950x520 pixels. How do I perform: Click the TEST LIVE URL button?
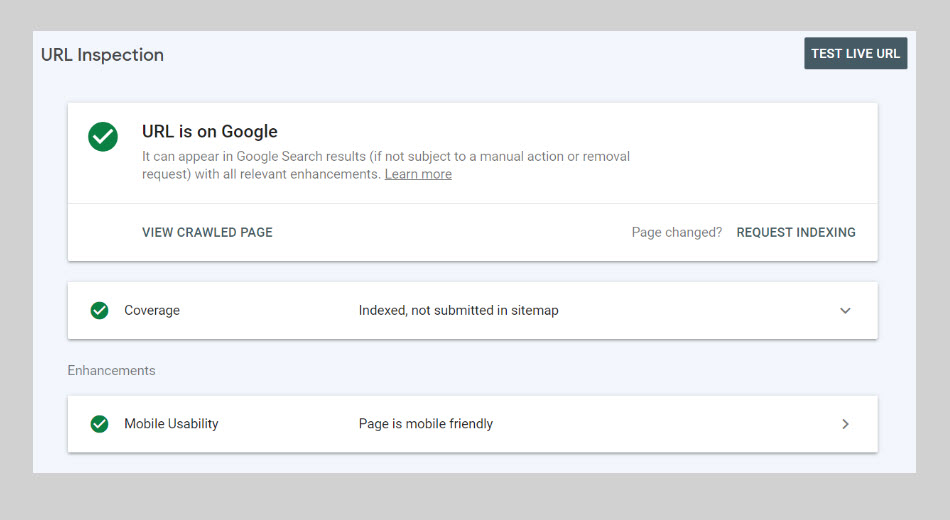point(855,53)
